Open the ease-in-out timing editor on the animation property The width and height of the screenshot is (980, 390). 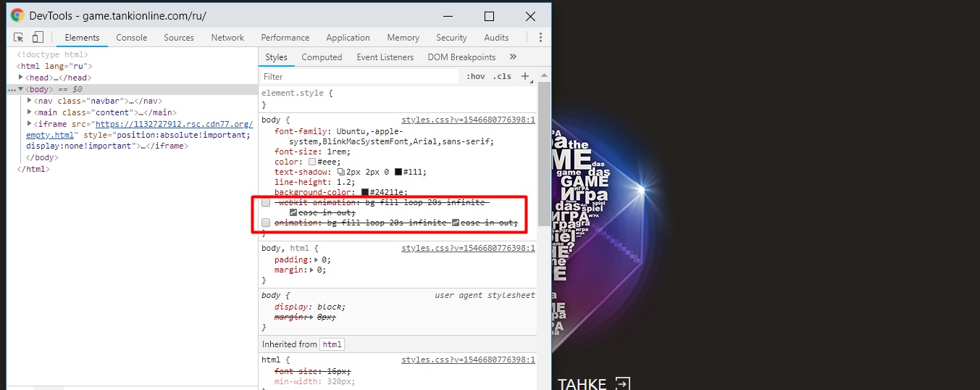(456, 223)
